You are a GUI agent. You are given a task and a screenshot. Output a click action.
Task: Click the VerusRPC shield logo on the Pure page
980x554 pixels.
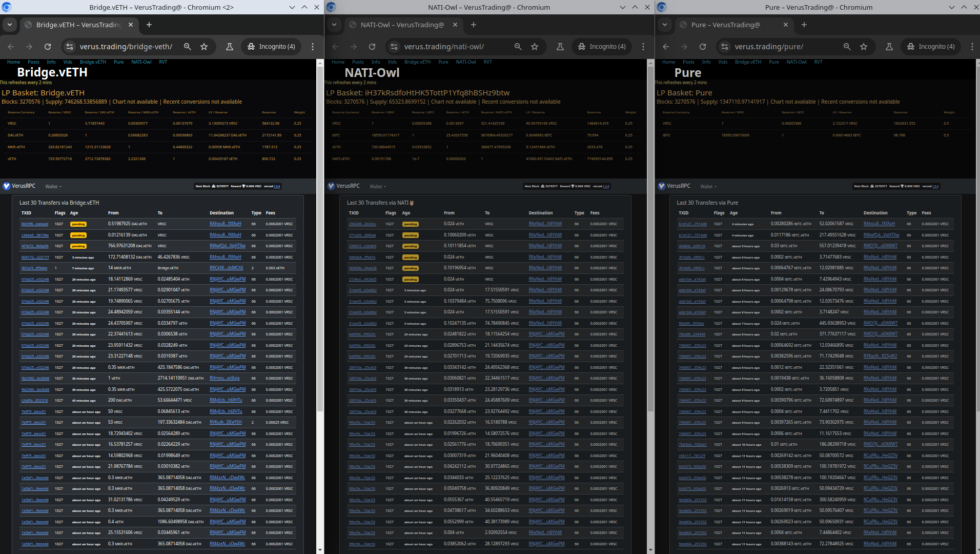click(661, 186)
